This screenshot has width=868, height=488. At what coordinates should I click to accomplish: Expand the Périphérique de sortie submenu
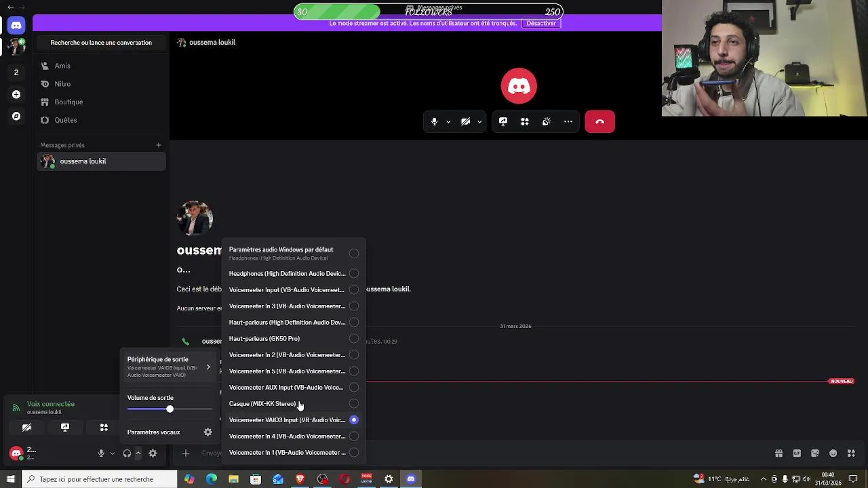coord(170,367)
